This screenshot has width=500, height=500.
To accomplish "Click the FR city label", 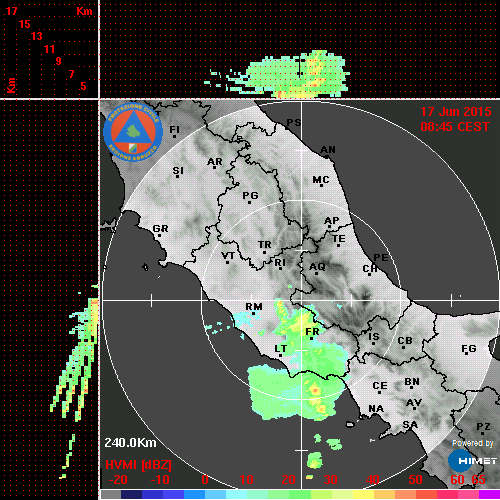I will [312, 332].
